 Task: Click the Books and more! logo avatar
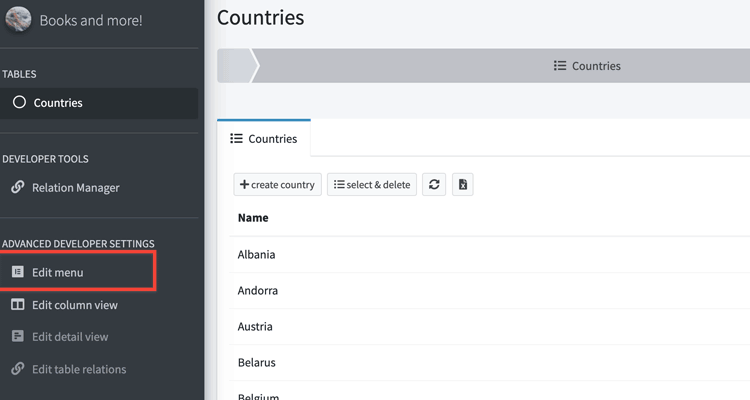pyautogui.click(x=18, y=19)
